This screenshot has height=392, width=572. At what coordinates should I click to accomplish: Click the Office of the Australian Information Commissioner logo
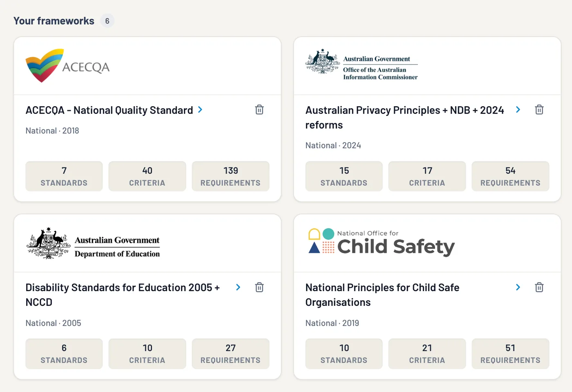pyautogui.click(x=362, y=65)
